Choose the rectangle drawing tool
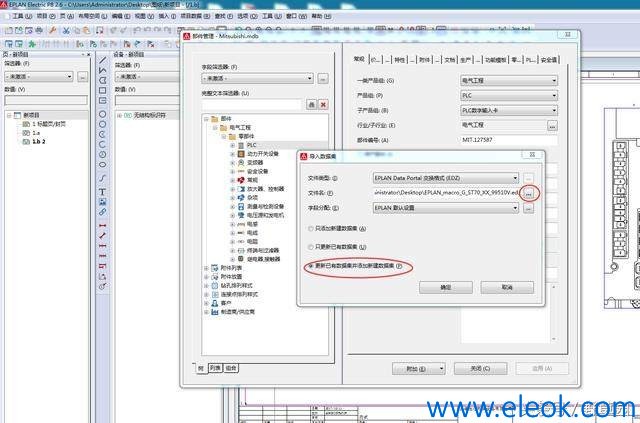This screenshot has height=423, width=640. [x=102, y=90]
